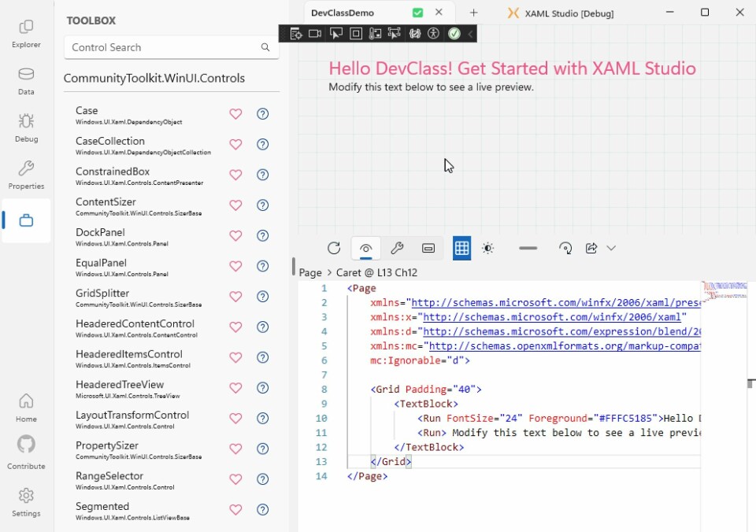Screen dimensions: 756x532
Task: Favorite the GridSplitter control with the heart
Action: coord(235,297)
